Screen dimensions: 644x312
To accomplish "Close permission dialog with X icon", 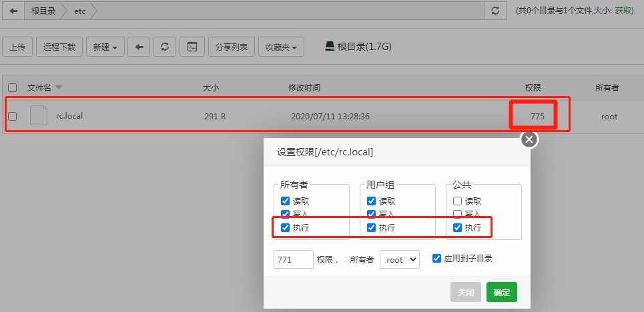I will pyautogui.click(x=529, y=139).
